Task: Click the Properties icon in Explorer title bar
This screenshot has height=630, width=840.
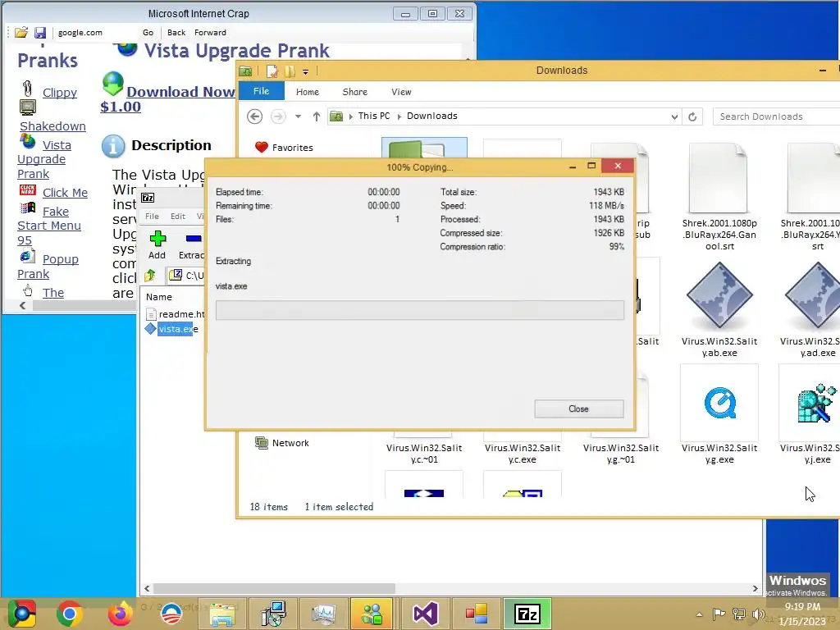Action: click(x=272, y=71)
